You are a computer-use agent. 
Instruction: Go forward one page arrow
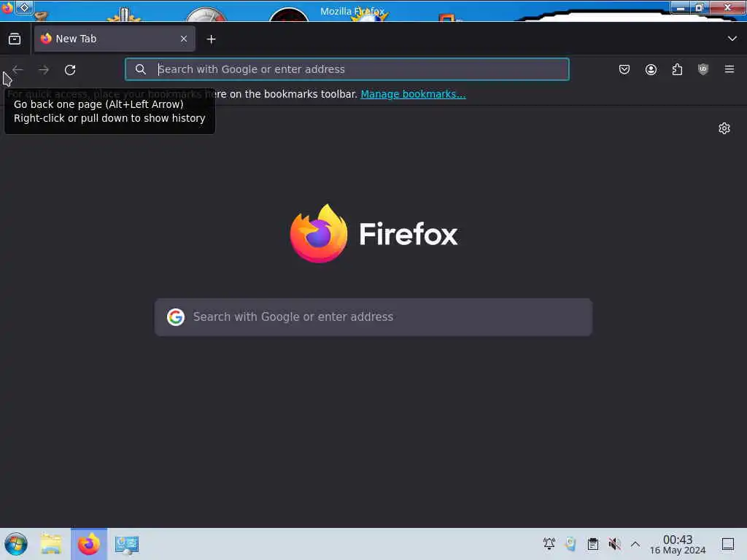pyautogui.click(x=44, y=70)
